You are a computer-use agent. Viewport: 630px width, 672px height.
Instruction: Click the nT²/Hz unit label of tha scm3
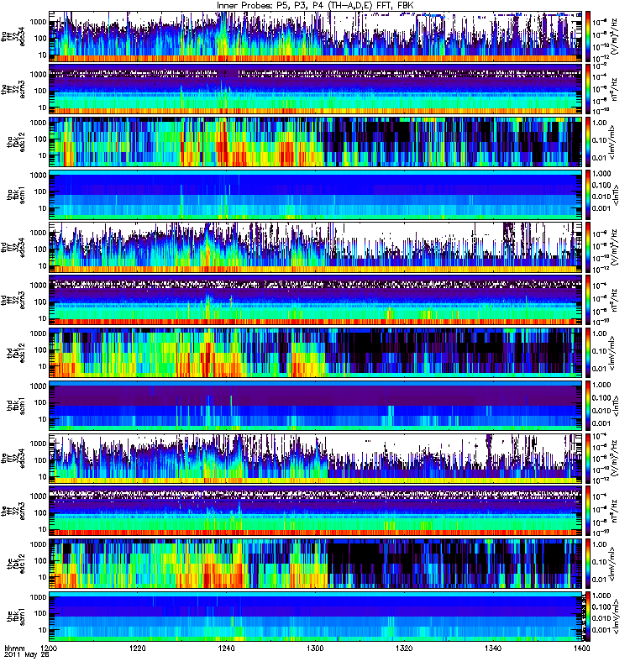pos(615,89)
